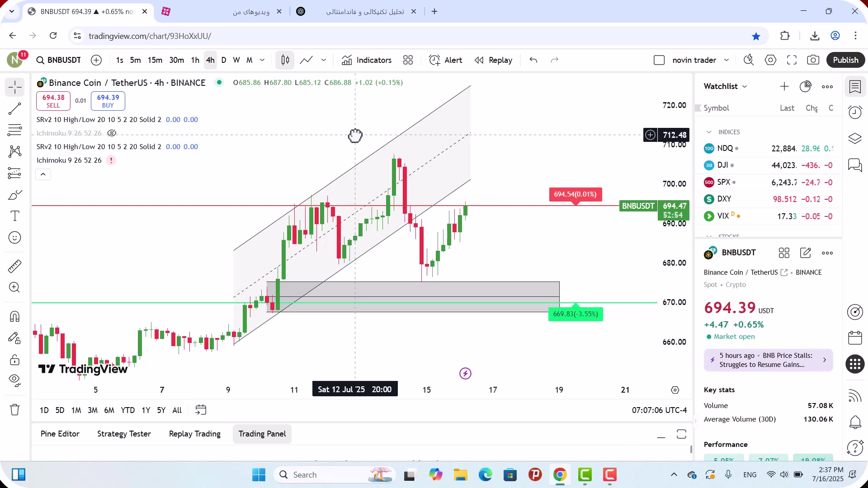Open the notifications bell panel
This screenshot has width=868, height=488.
[x=855, y=422]
